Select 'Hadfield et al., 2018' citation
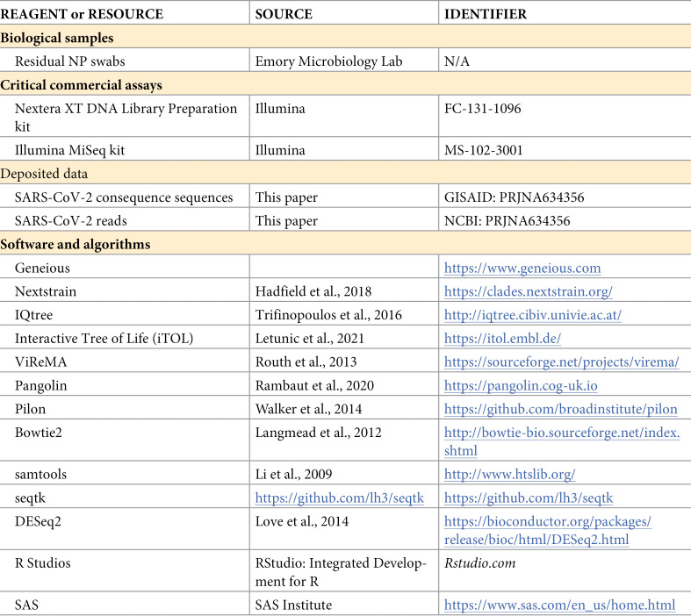Screen dimensions: 691x616 coord(313,291)
